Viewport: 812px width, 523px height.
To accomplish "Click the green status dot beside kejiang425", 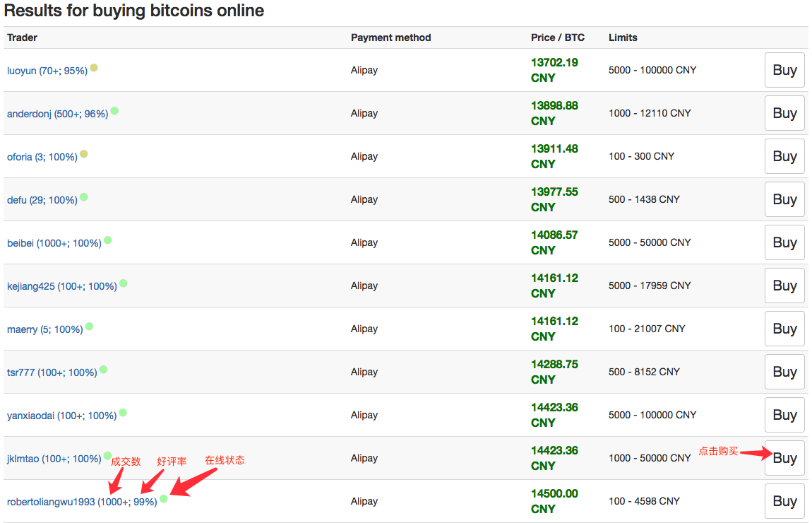I will (x=124, y=283).
